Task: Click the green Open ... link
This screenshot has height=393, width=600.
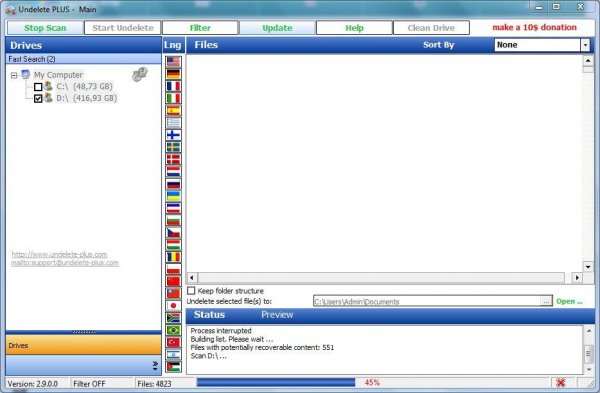Action: click(569, 302)
